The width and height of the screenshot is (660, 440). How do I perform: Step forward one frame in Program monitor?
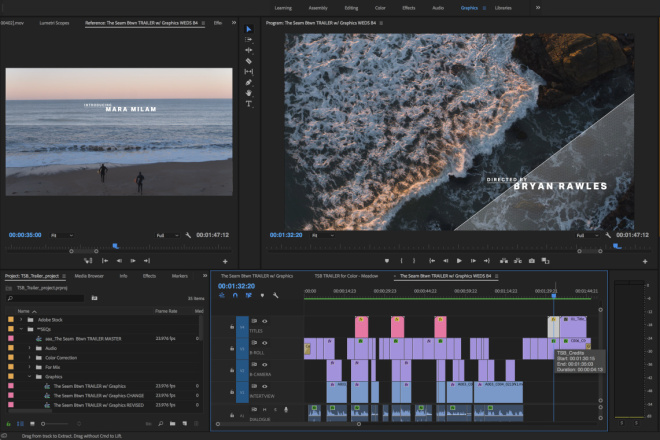pyautogui.click(x=473, y=261)
